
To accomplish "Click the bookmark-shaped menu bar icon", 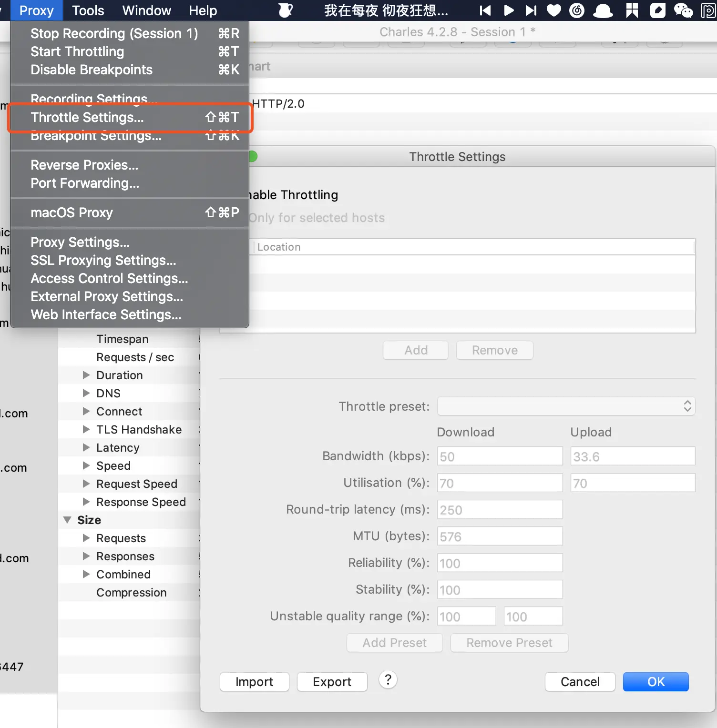I will pyautogui.click(x=632, y=10).
